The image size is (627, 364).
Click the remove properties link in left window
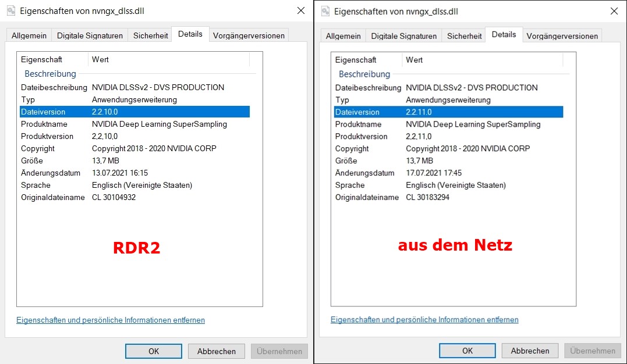pyautogui.click(x=111, y=320)
